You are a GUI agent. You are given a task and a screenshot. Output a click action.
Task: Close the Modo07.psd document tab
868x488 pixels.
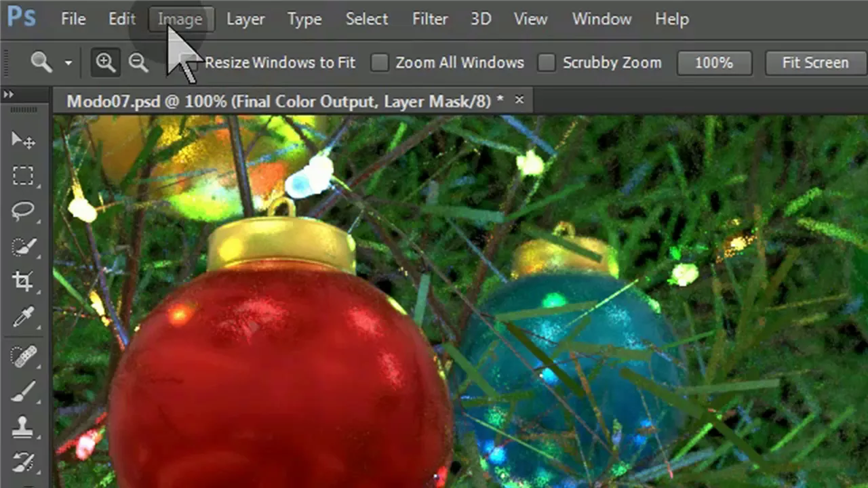click(x=519, y=100)
